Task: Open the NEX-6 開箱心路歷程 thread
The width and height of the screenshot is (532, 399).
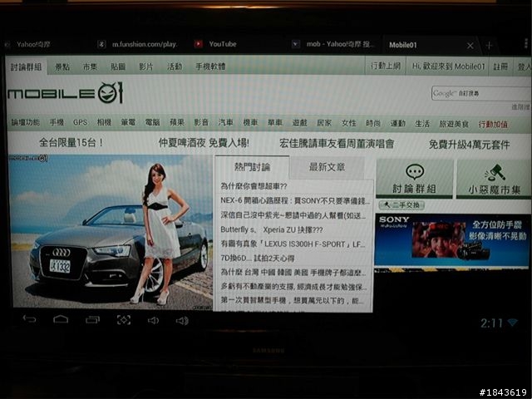Action: point(295,201)
